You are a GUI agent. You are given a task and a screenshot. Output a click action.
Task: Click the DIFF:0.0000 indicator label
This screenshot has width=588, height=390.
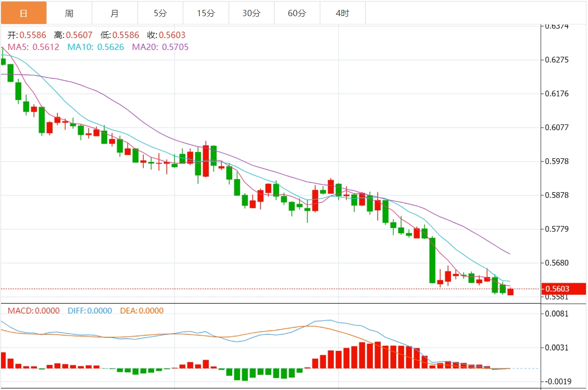[x=90, y=311]
